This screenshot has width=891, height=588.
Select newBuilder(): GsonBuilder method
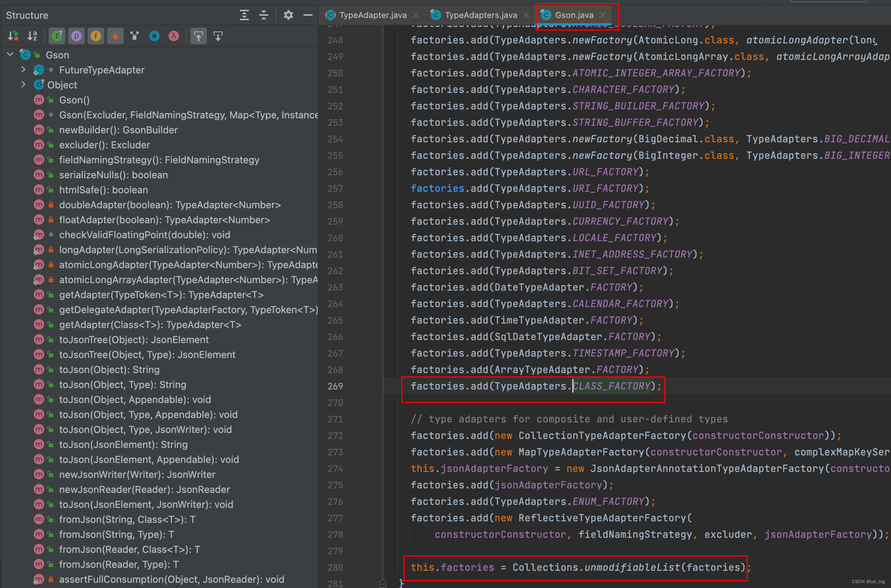[118, 130]
